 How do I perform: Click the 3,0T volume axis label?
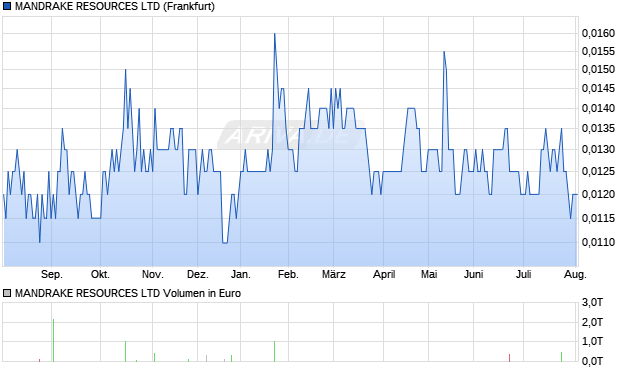point(592,303)
